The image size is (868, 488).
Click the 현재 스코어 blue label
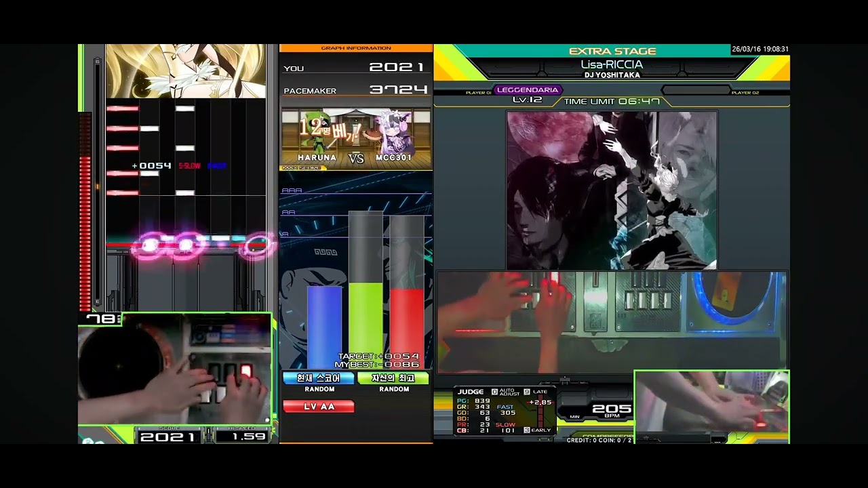click(x=319, y=378)
